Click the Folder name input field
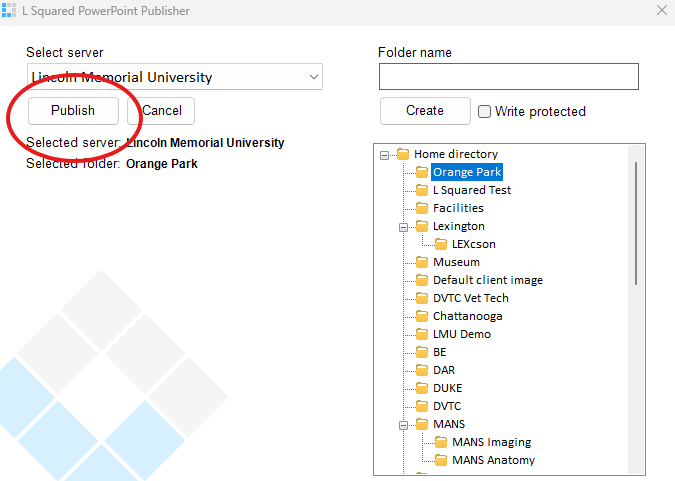The image size is (675, 481). [x=509, y=77]
